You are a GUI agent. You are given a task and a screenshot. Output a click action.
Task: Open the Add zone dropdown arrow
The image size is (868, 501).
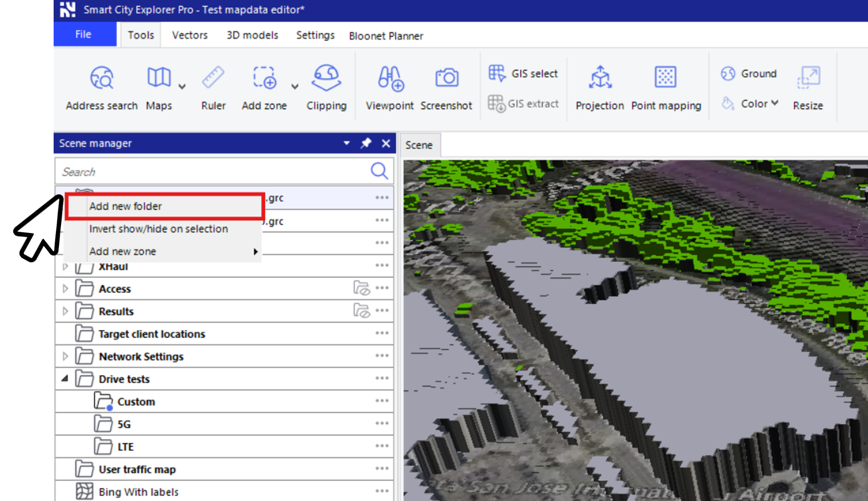click(295, 86)
